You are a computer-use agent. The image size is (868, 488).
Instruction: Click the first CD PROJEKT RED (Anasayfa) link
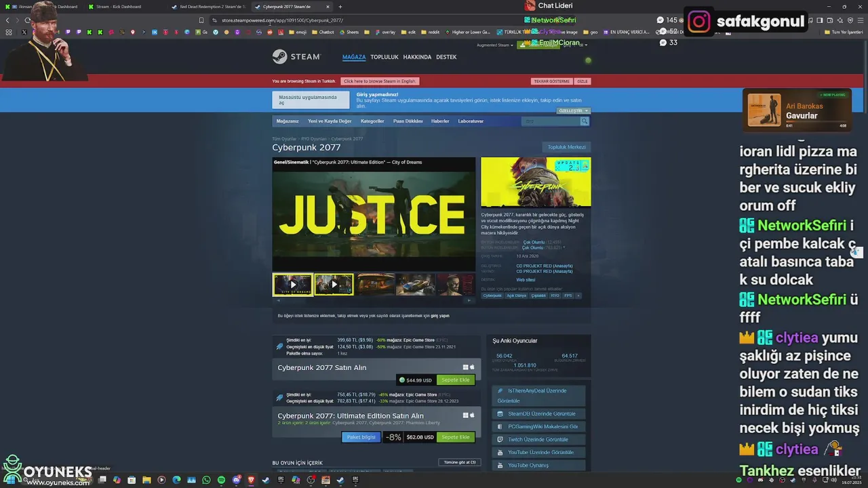(x=544, y=266)
